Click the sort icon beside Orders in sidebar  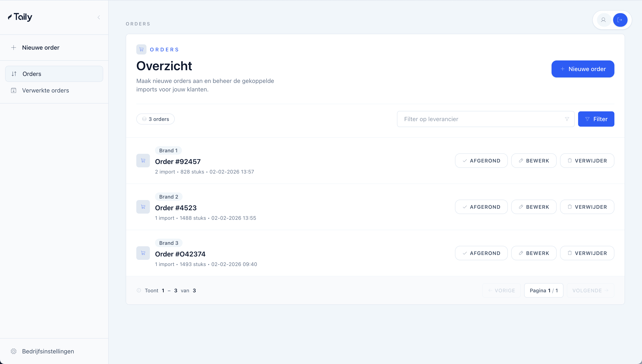pyautogui.click(x=14, y=74)
